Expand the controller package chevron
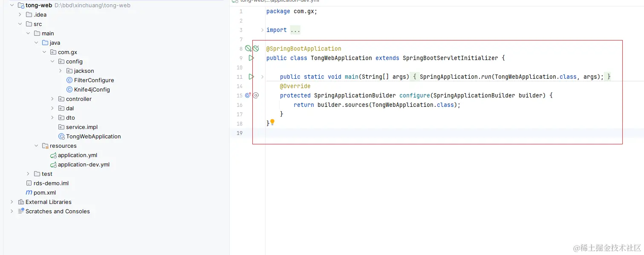644x255 pixels. tap(52, 99)
